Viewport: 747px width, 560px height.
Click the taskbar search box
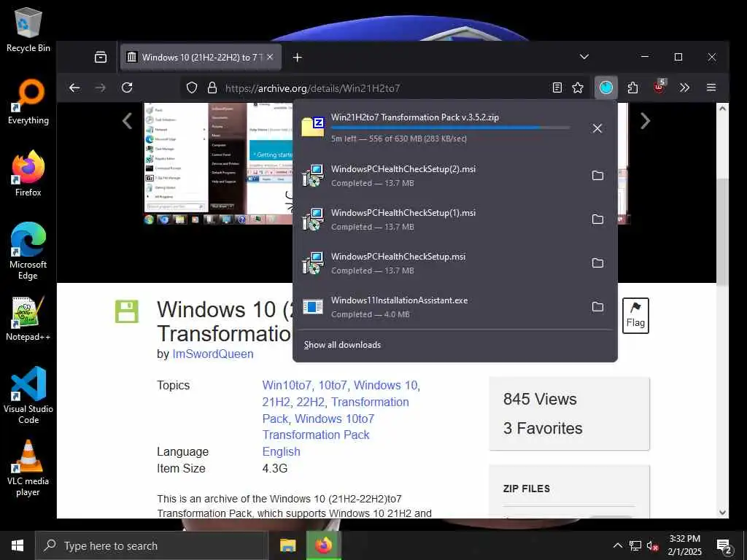tap(152, 545)
